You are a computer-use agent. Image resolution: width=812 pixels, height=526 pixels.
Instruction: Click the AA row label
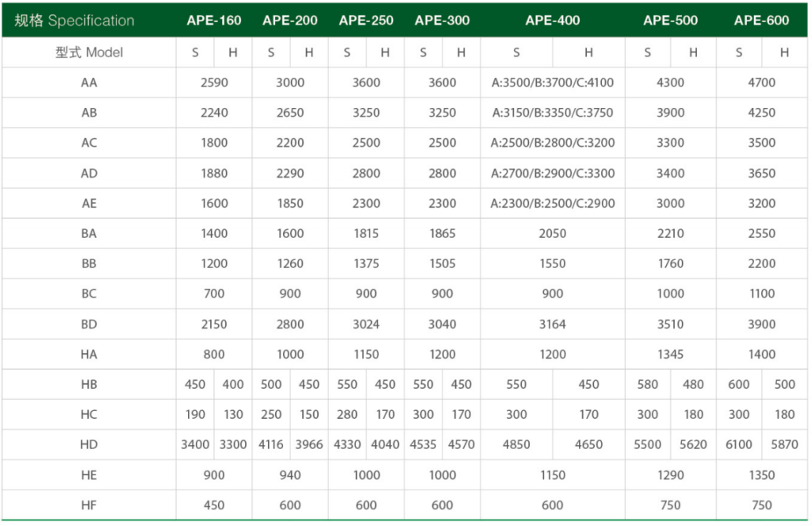pyautogui.click(x=89, y=83)
